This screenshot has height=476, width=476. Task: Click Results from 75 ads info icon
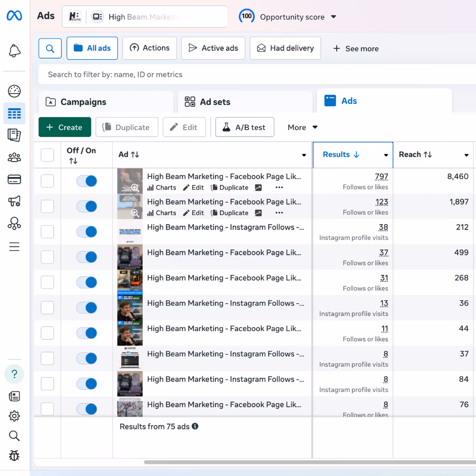click(x=195, y=426)
